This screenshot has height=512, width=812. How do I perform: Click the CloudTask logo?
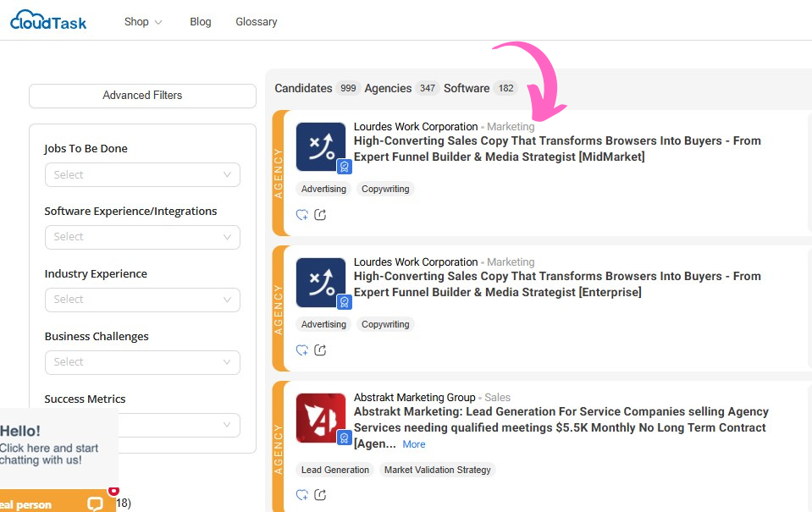click(x=48, y=20)
